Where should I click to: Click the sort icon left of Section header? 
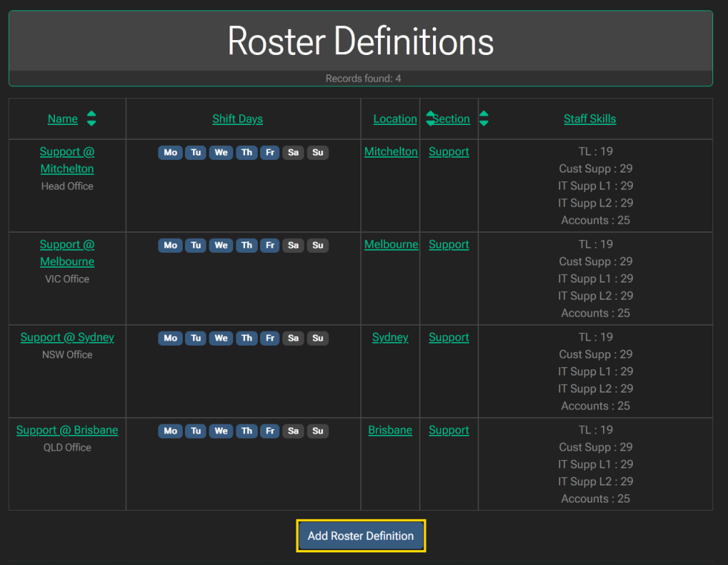click(429, 117)
